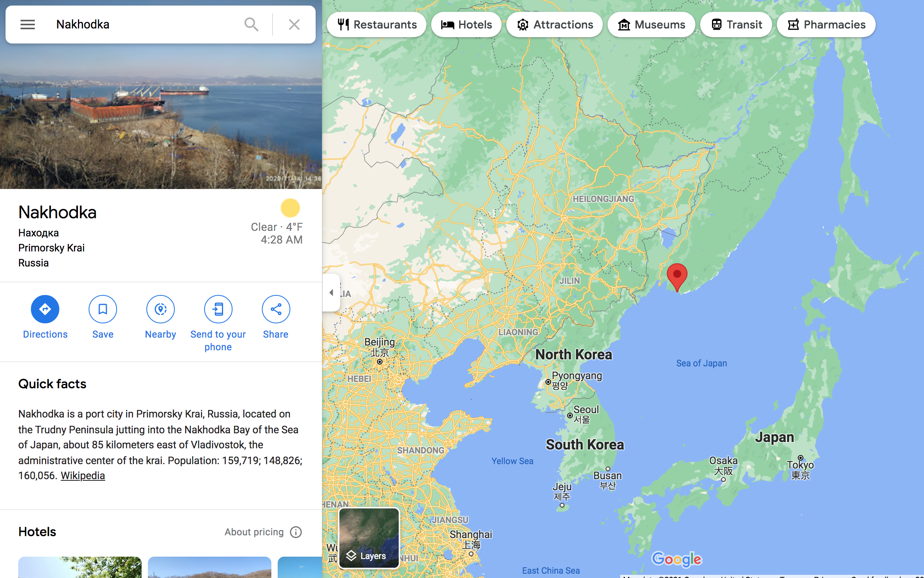Click the Tokyo map label
924x578 pixels.
click(x=800, y=469)
